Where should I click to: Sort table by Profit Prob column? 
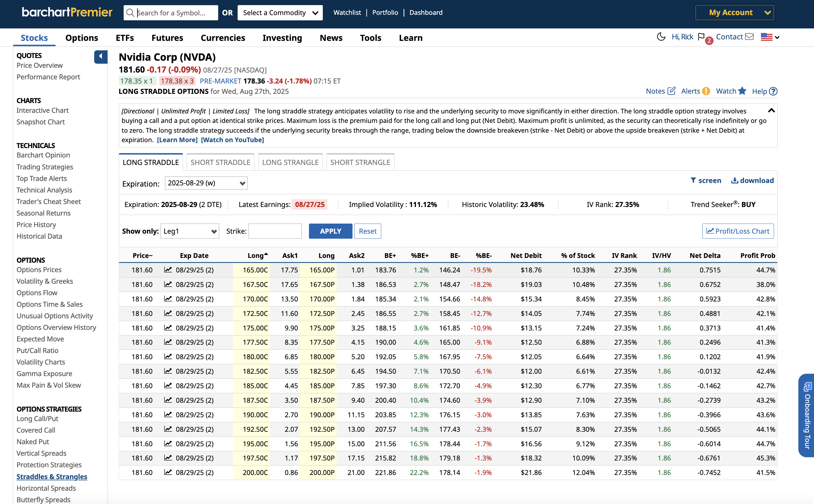tap(758, 255)
